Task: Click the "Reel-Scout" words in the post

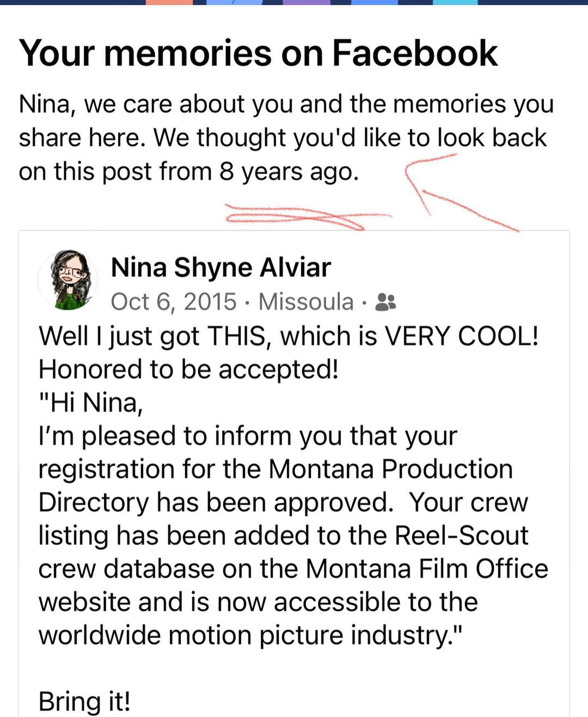Action: [x=461, y=536]
